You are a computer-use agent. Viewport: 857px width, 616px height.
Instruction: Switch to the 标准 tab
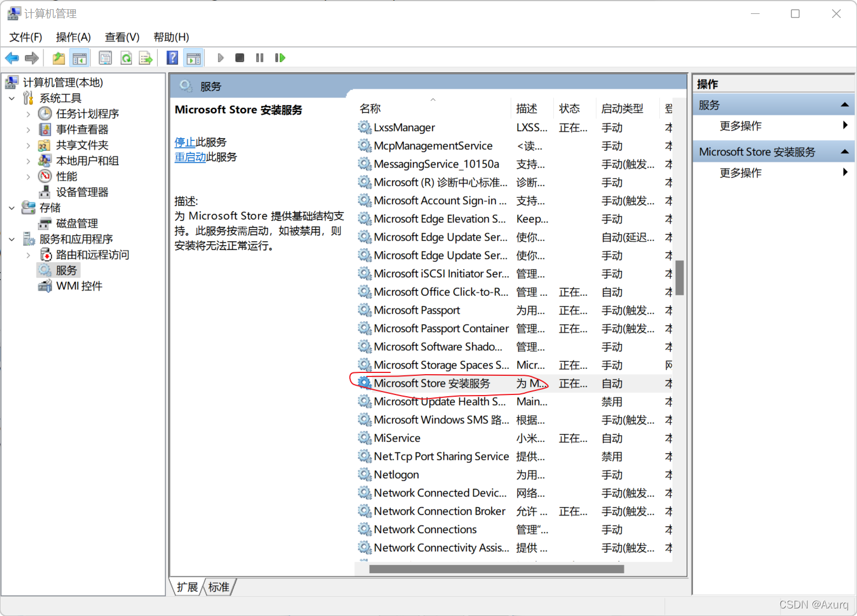(x=219, y=587)
